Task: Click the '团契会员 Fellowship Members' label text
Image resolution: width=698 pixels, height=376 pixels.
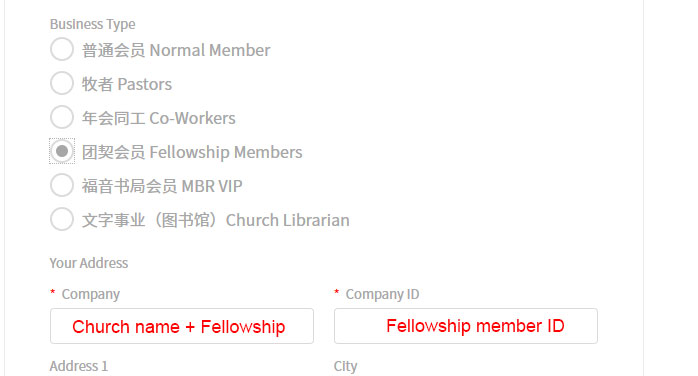Action: click(x=192, y=152)
